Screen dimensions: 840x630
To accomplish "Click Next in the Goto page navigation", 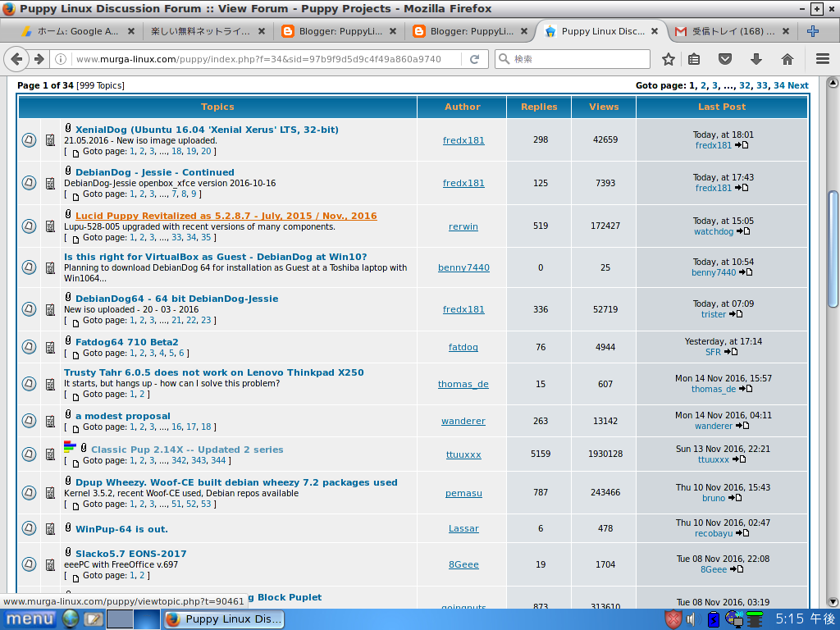I will 798,85.
